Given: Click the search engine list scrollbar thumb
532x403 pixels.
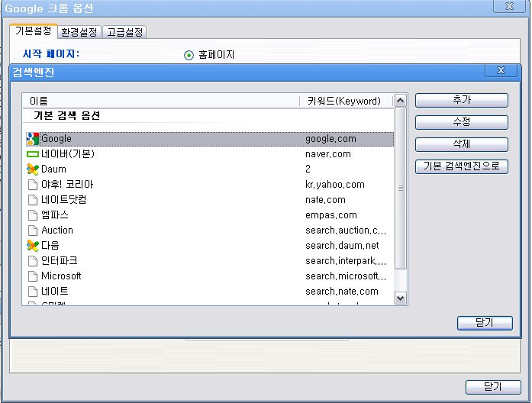Looking at the screenshot, I should click(x=401, y=189).
